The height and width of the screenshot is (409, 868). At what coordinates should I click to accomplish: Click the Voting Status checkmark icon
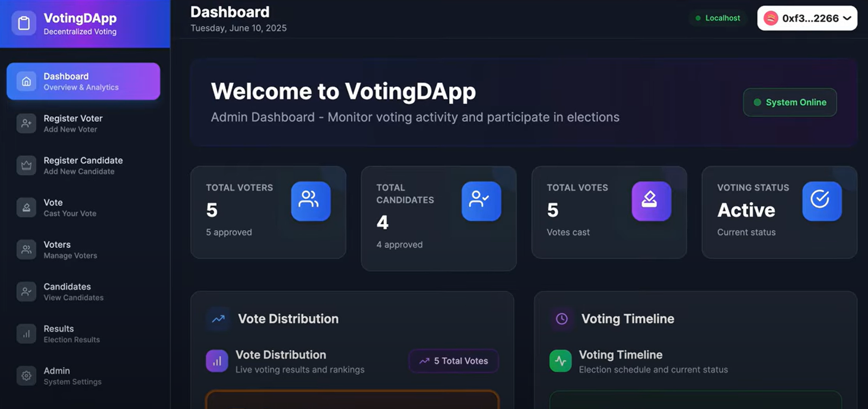822,201
